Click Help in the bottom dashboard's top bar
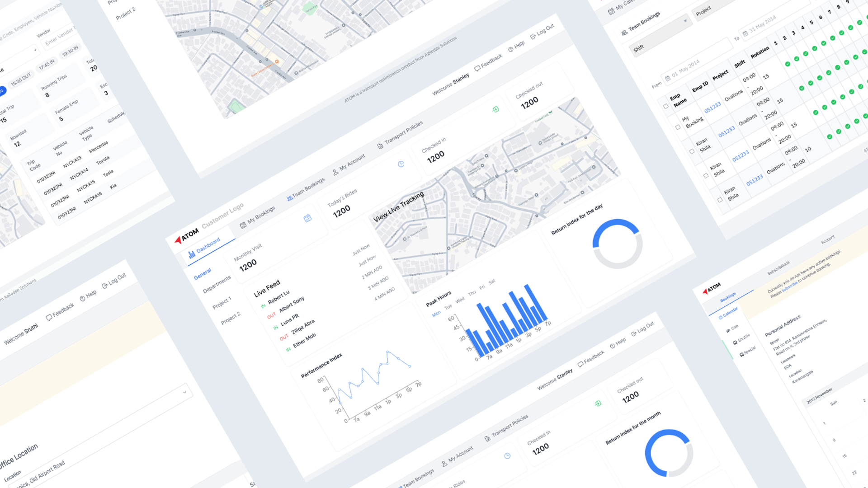This screenshot has height=488, width=868. (x=618, y=343)
